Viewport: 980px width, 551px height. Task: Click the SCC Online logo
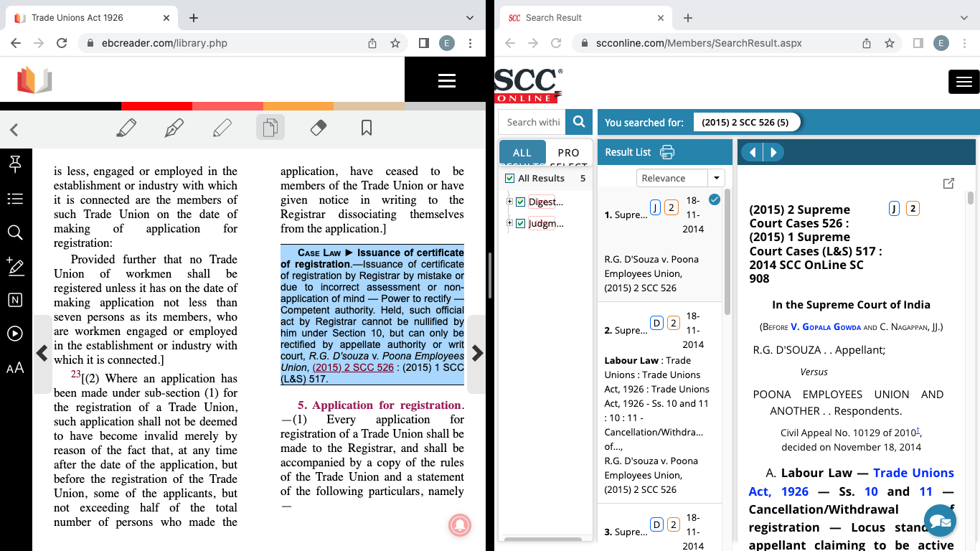(529, 85)
